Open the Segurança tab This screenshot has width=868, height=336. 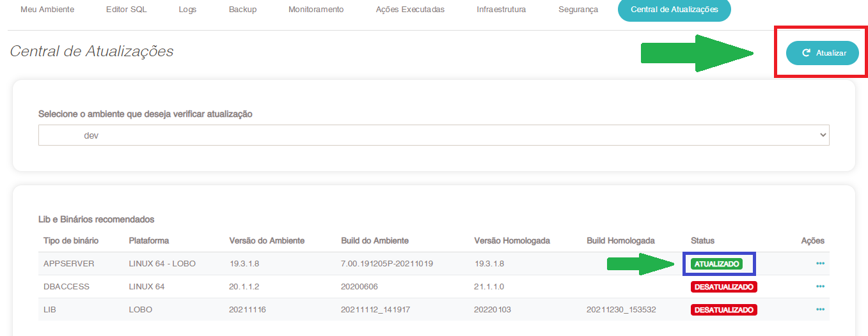tap(578, 10)
